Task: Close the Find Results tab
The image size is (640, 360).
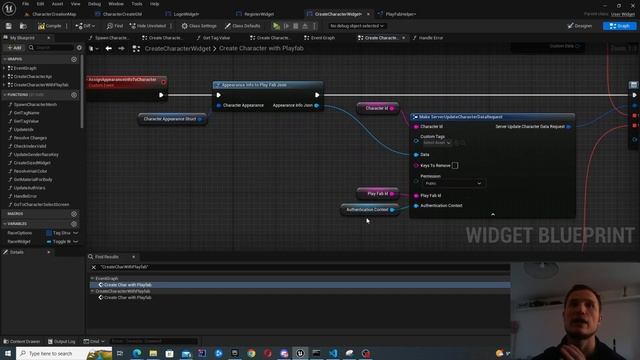Action: tap(133, 257)
